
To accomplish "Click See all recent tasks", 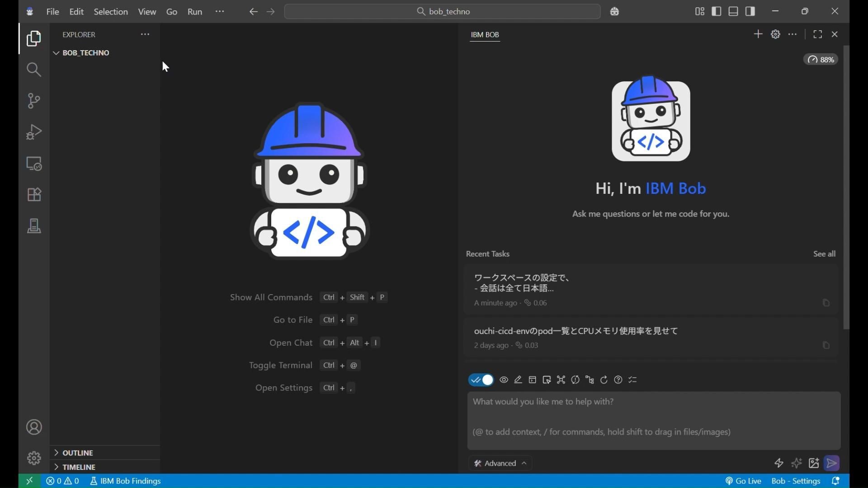I will (824, 254).
